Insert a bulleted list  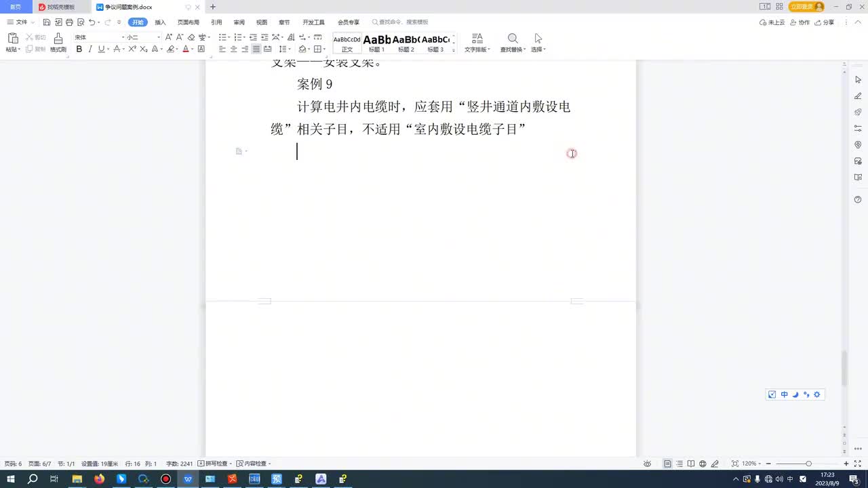[x=222, y=37]
